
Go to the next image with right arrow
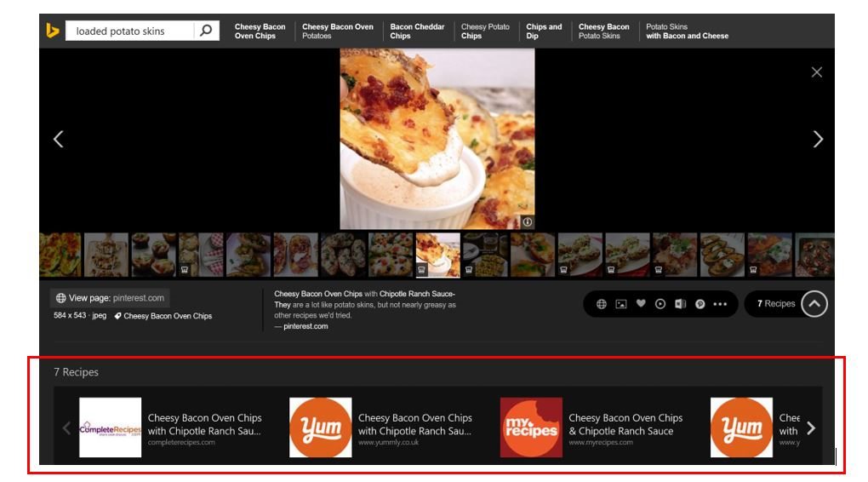click(x=817, y=139)
